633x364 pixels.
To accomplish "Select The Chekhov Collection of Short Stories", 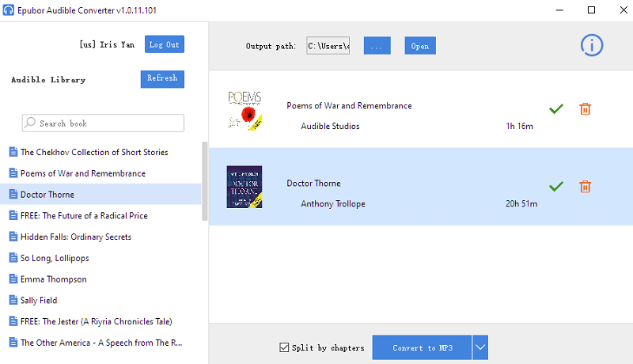I will (x=100, y=152).
